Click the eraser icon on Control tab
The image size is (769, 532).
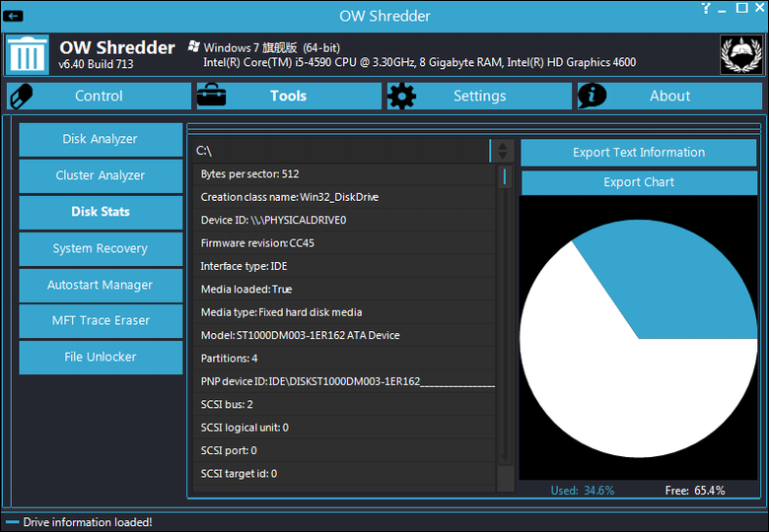coord(22,96)
